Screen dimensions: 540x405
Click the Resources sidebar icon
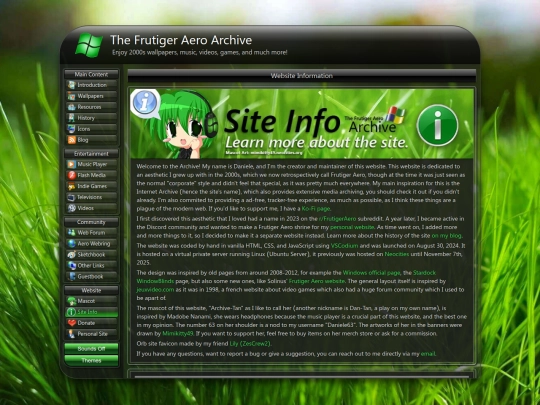[71, 107]
